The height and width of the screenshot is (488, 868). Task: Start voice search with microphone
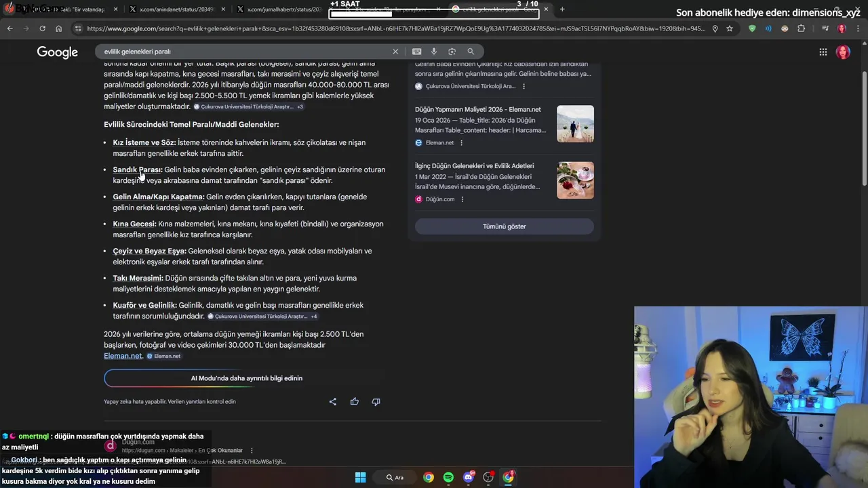434,52
